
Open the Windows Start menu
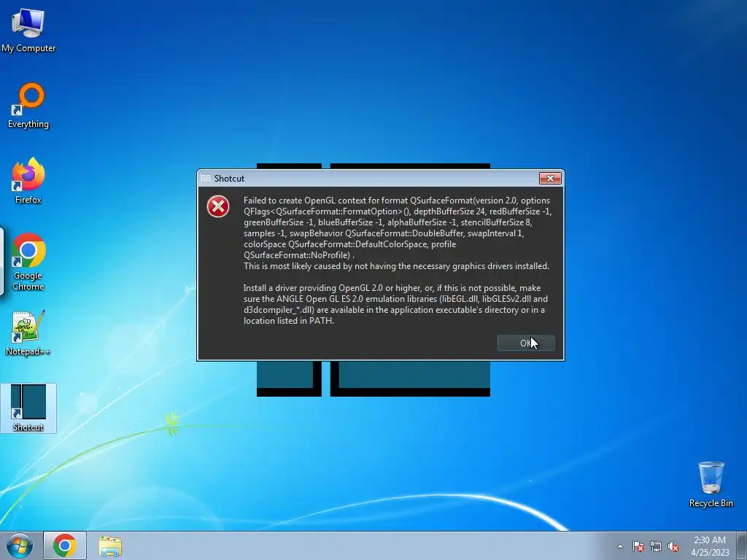pyautogui.click(x=20, y=545)
